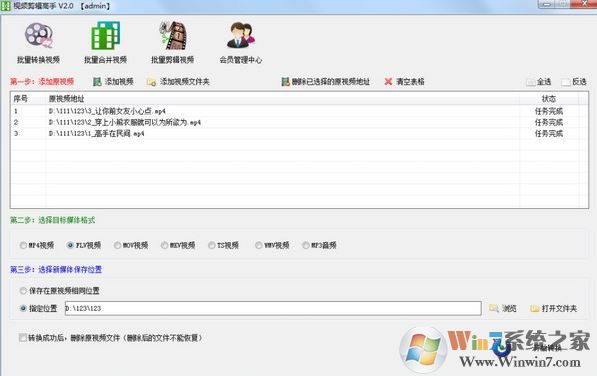The height and width of the screenshot is (376, 597).
Task: Click the 打开文件夹 open folder button
Action: click(554, 308)
